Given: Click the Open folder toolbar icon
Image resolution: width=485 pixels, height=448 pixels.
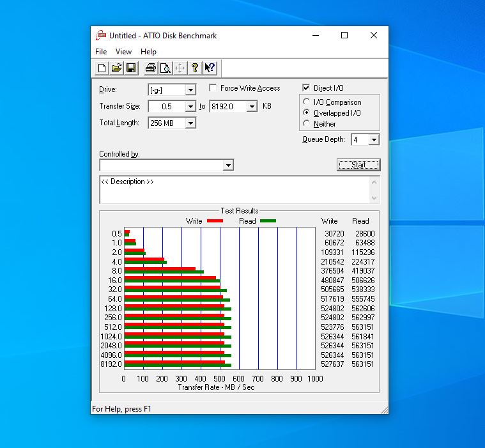Looking at the screenshot, I should 116,68.
